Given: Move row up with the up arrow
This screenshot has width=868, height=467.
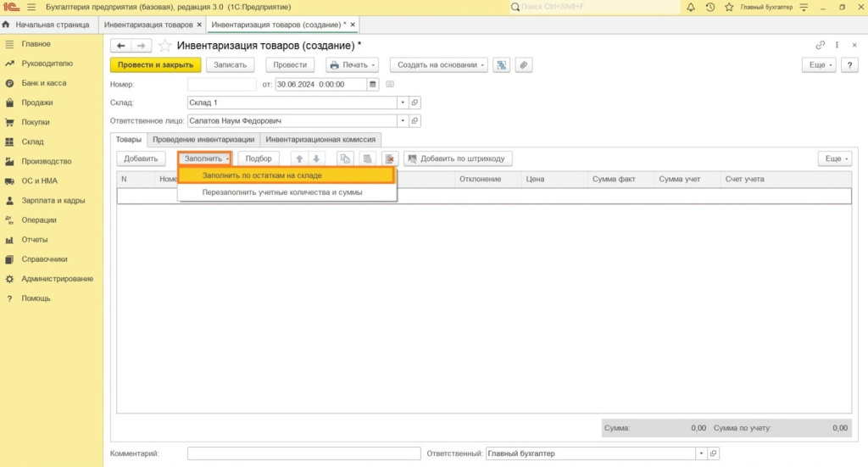Looking at the screenshot, I should click(299, 158).
